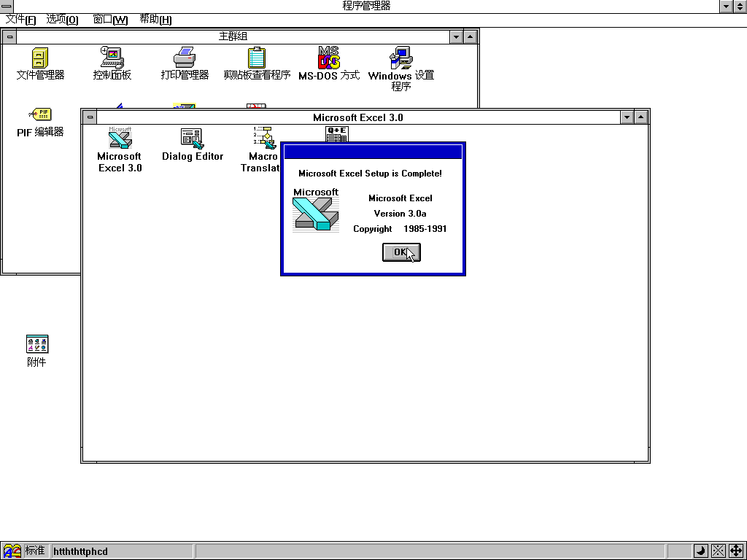Open the Microsoft Excel 3.0 program icon
Screen dimensions: 747x560
click(x=120, y=138)
